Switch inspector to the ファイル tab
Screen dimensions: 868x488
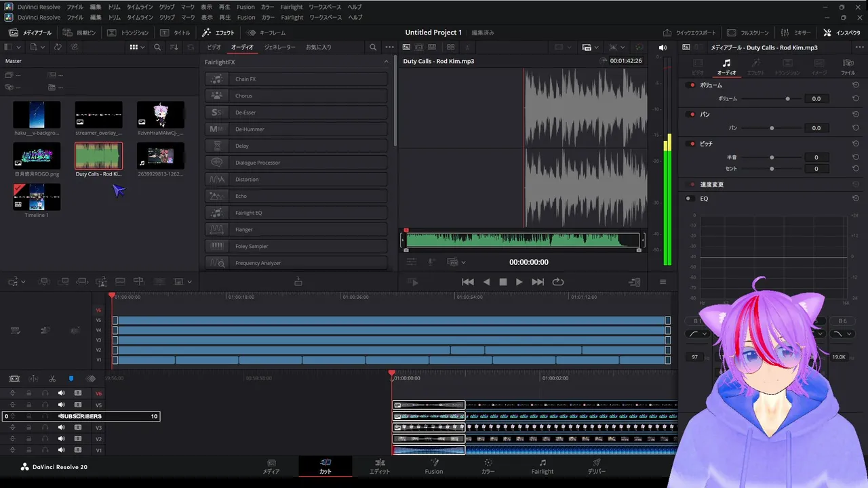click(x=848, y=66)
